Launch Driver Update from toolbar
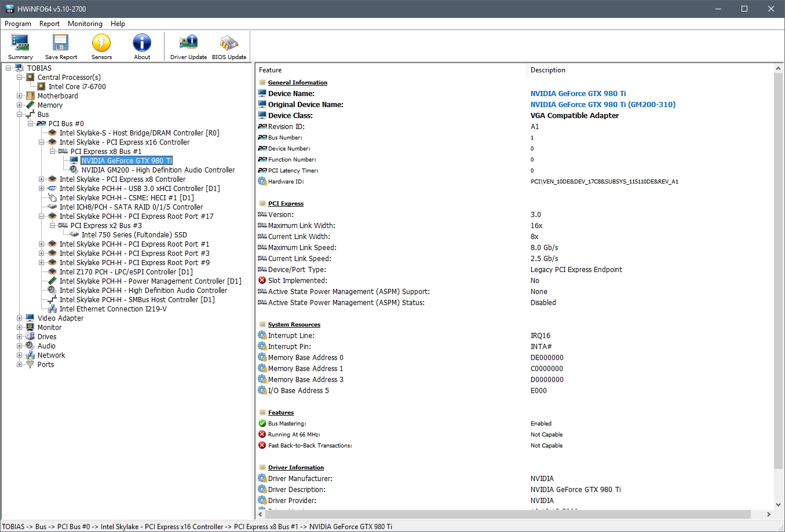The height and width of the screenshot is (532, 785). click(x=188, y=46)
